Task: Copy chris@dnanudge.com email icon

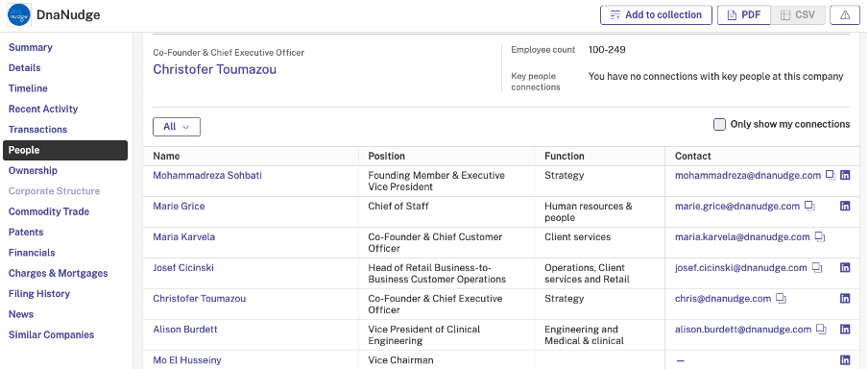Action: [781, 299]
